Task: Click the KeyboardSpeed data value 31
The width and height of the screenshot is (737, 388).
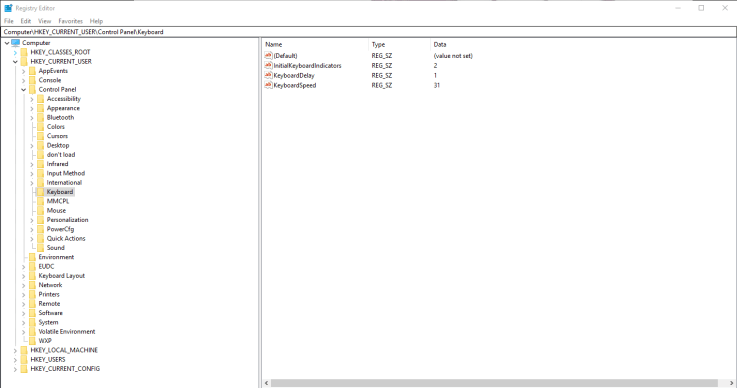Action: pos(437,85)
